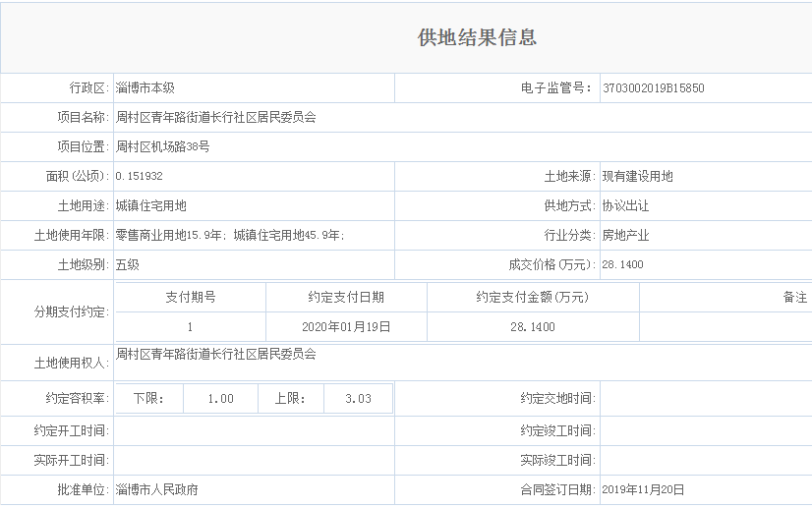Viewport: 812px width, 508px height.
Task: Click the 批准单位 value 淄博市人民政府
Action: pyautogui.click(x=156, y=489)
